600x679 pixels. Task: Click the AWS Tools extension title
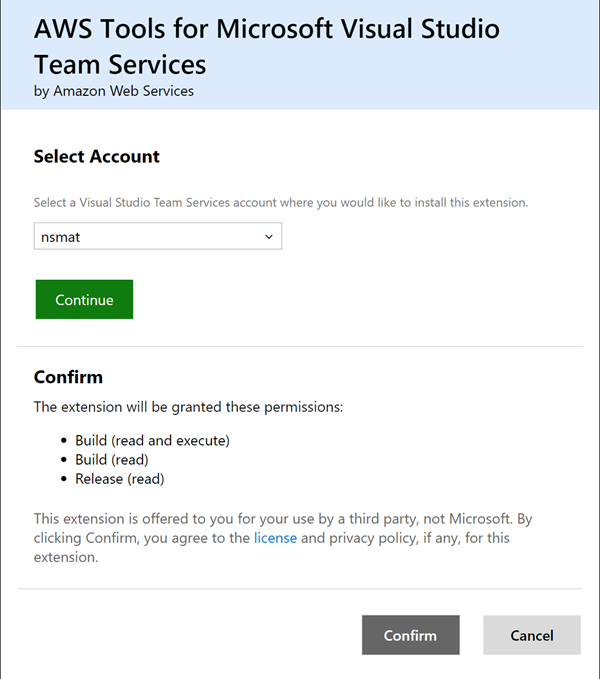267,46
